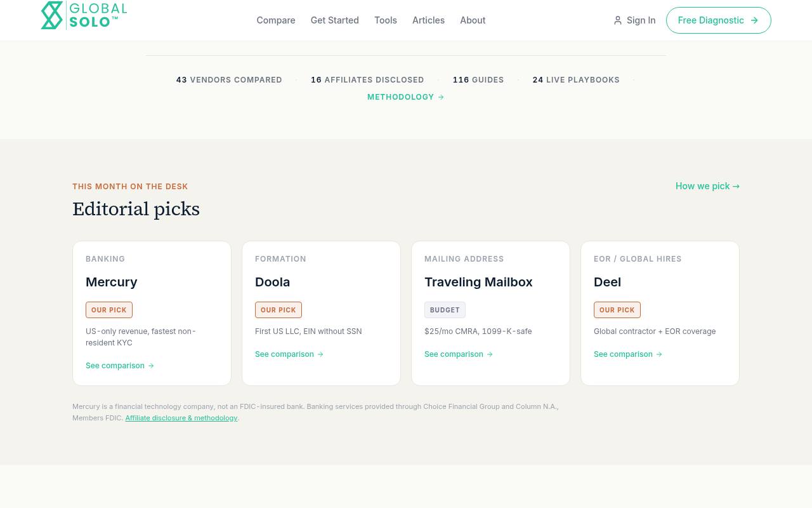
Task: See comparison for Deel
Action: pyautogui.click(x=628, y=354)
